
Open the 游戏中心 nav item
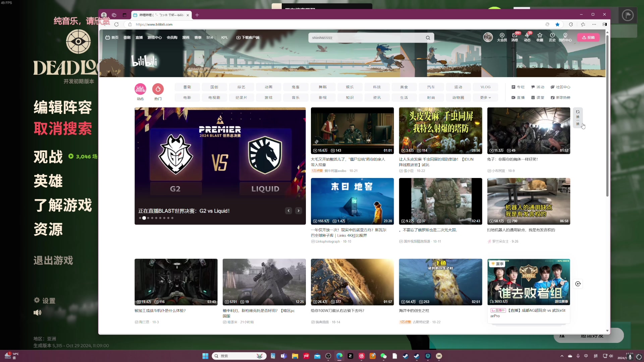tap(155, 38)
